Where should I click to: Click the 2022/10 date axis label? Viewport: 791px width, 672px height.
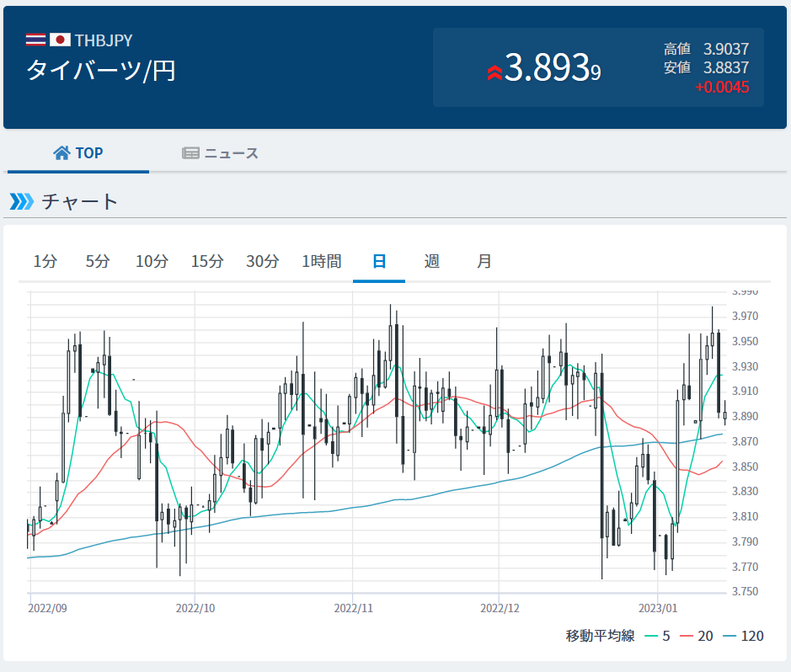[195, 609]
